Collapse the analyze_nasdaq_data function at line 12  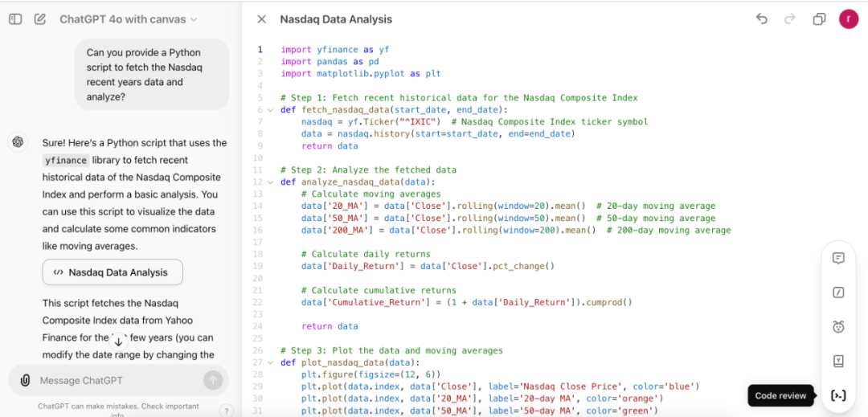[x=270, y=182]
